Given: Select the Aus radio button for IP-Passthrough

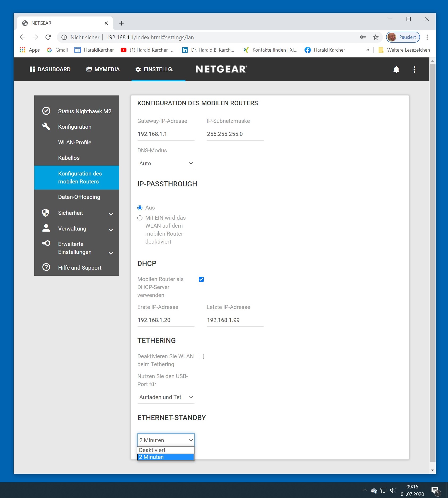Looking at the screenshot, I should (x=140, y=208).
